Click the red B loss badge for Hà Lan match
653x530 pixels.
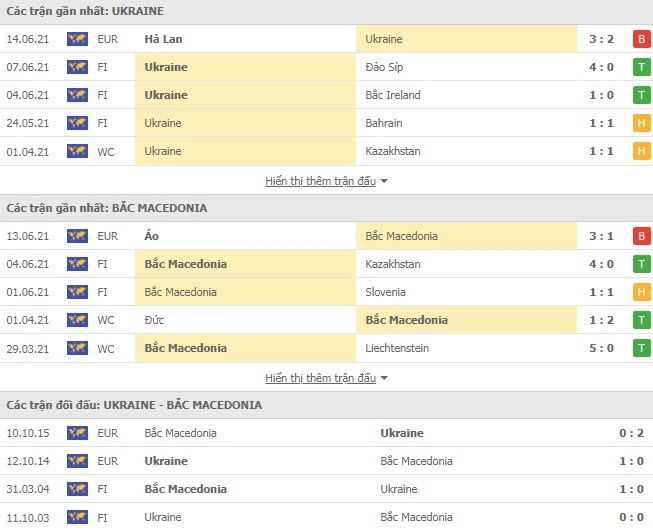point(641,39)
